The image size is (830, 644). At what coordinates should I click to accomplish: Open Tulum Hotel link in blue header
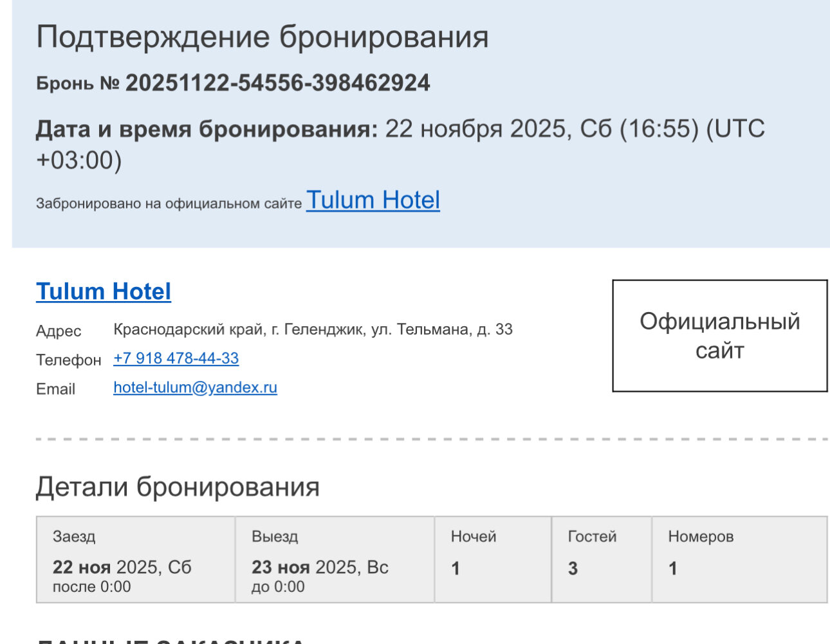373,200
